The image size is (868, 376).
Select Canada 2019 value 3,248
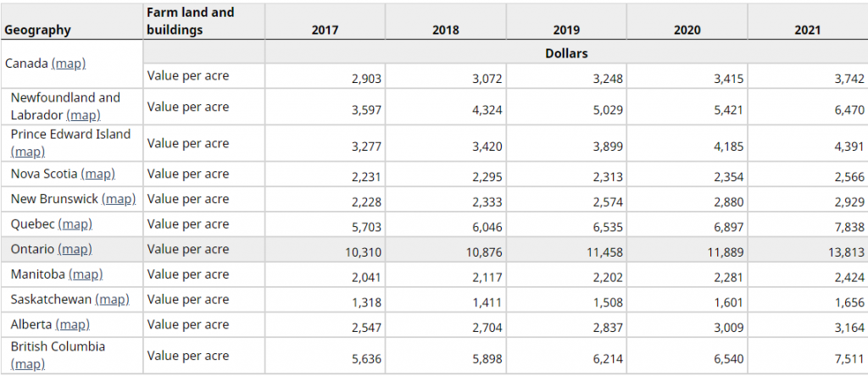(x=608, y=79)
